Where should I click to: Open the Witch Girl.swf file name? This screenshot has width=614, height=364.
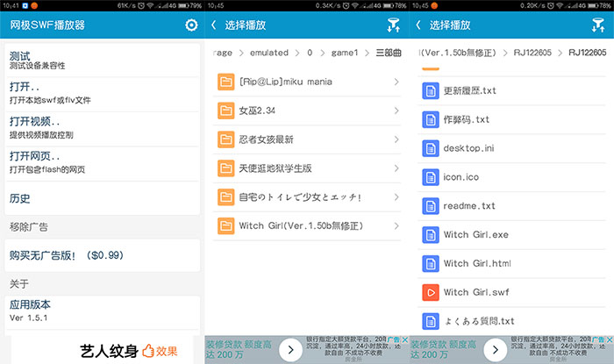click(x=476, y=292)
